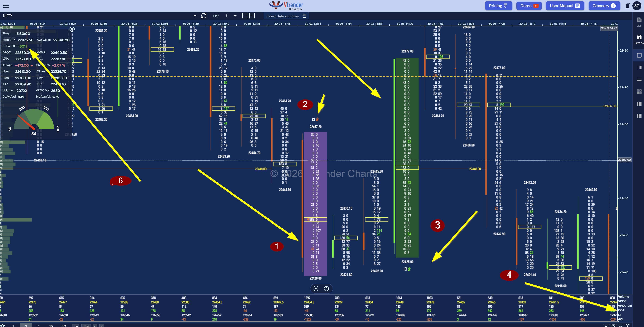Select stacked rows layout icon
Viewport: 644px width, 327px height.
click(x=639, y=79)
